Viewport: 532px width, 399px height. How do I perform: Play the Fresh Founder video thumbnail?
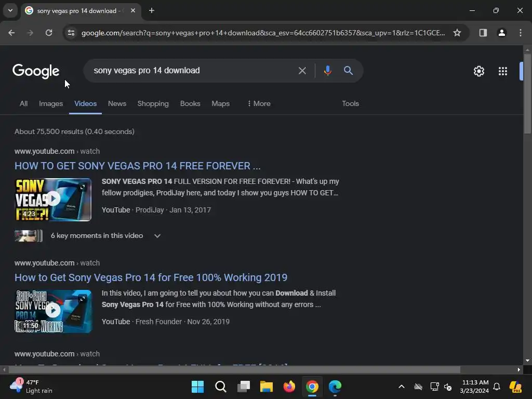(x=53, y=311)
